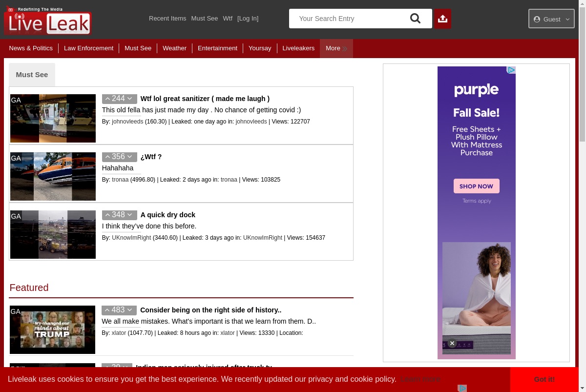Open 'Consider being on the right side of history' title

211,310
